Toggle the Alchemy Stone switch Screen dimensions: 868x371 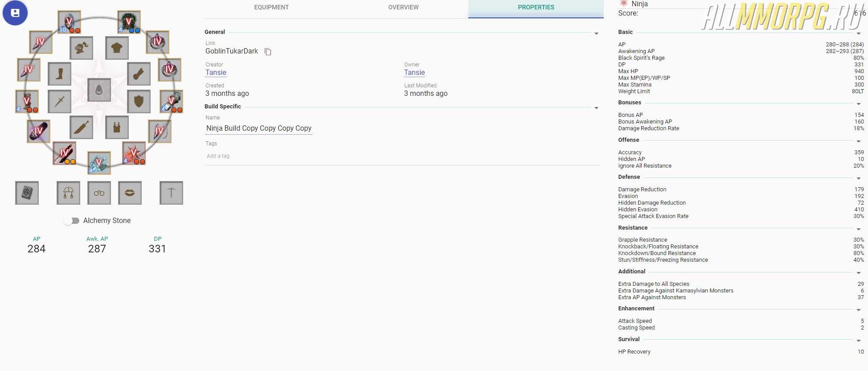click(x=71, y=221)
